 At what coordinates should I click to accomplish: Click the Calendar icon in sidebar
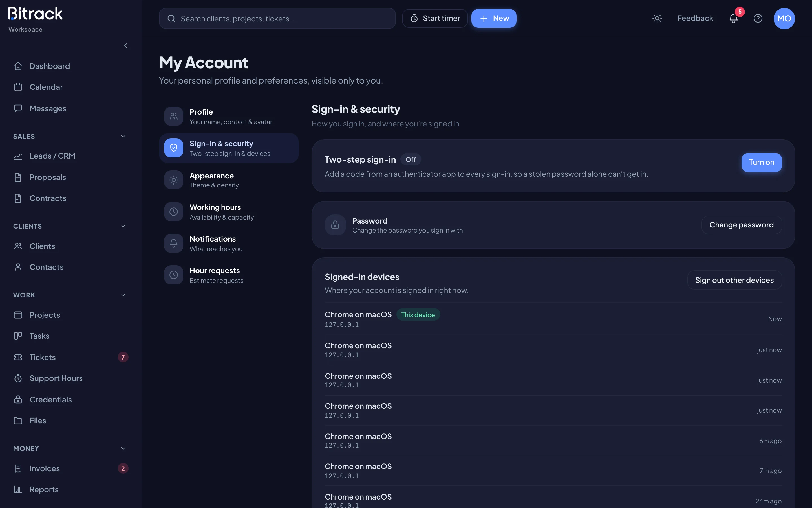click(x=18, y=87)
